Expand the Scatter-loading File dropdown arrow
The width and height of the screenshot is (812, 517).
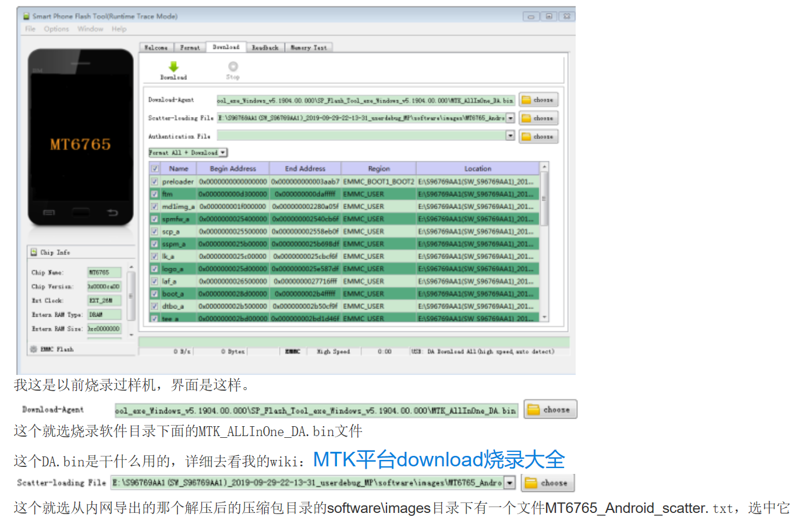click(x=510, y=118)
